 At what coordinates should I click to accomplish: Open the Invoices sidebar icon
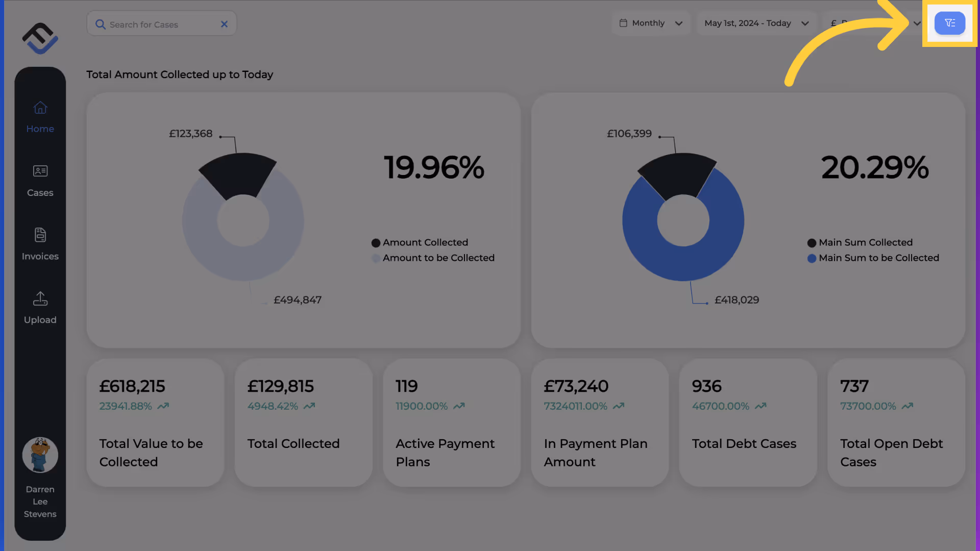point(40,244)
